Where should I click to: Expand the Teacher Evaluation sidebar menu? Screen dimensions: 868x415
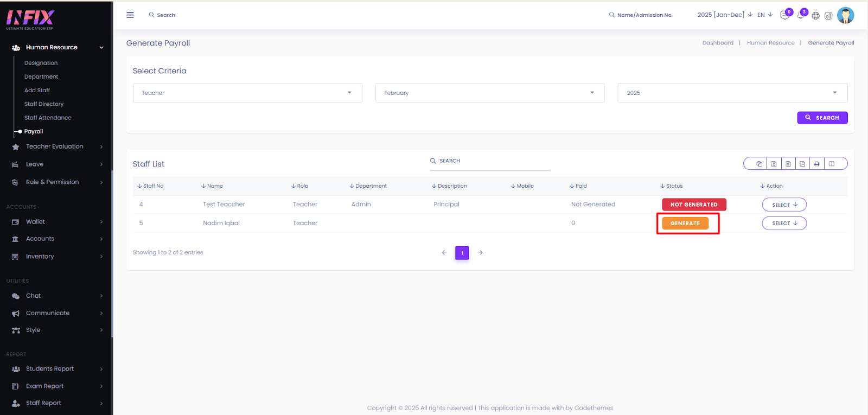(57, 146)
